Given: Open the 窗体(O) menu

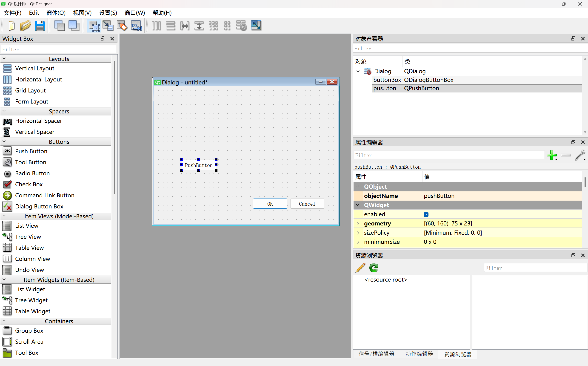Looking at the screenshot, I should click(x=56, y=13).
